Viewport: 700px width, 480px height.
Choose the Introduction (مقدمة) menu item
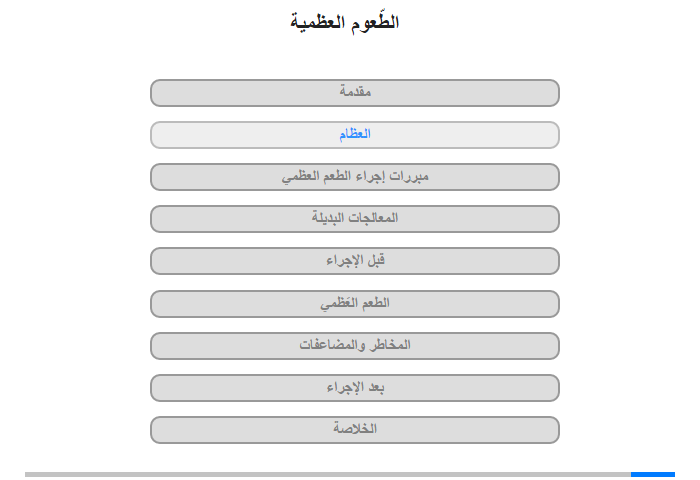click(x=354, y=93)
